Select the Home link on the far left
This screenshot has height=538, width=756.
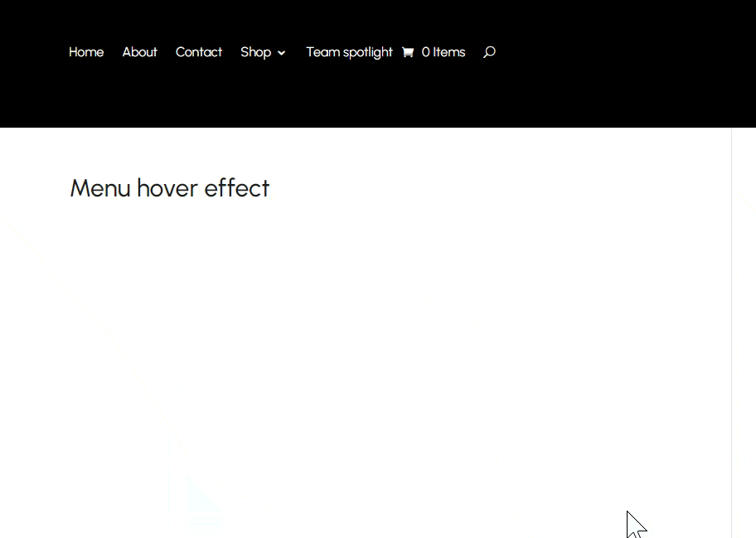86,52
